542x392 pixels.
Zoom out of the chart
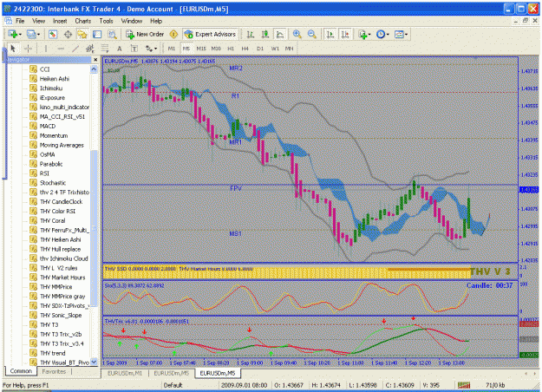[x=312, y=34]
